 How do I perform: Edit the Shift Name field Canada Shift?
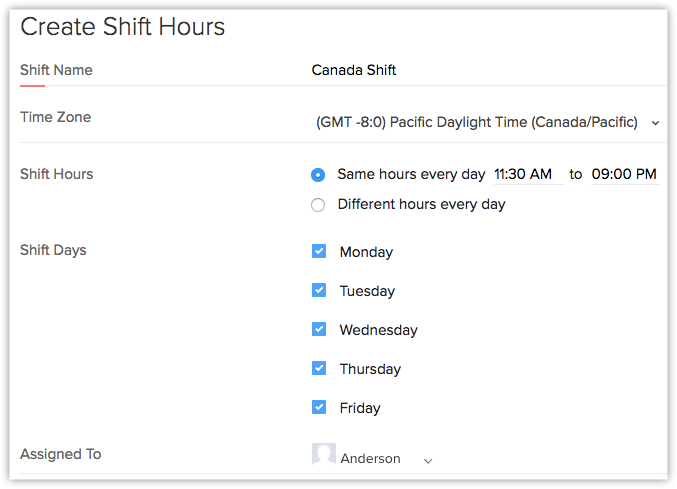[x=354, y=70]
